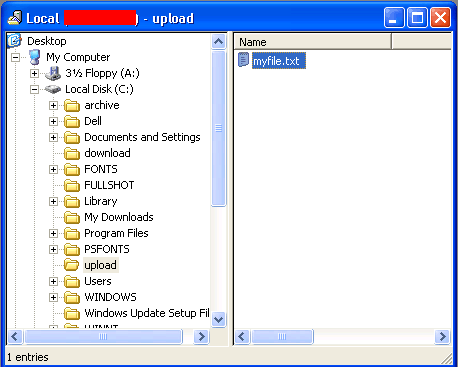Click the PSFONTS folder icon
Screen dimensions: 458x367
(72, 249)
